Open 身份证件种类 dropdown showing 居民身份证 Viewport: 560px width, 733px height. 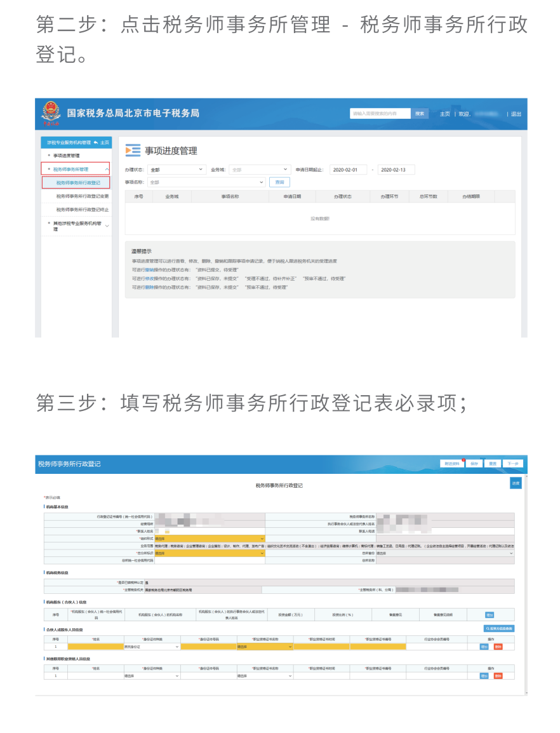[x=152, y=647]
